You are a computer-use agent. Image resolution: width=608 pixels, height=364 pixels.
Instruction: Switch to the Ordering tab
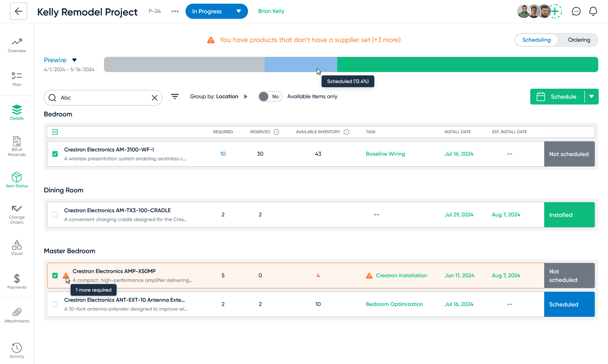click(x=579, y=40)
